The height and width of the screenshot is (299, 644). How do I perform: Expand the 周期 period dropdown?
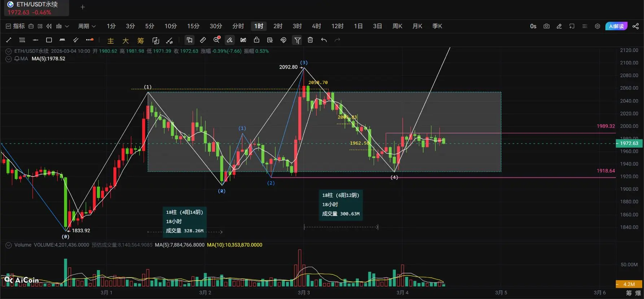87,26
